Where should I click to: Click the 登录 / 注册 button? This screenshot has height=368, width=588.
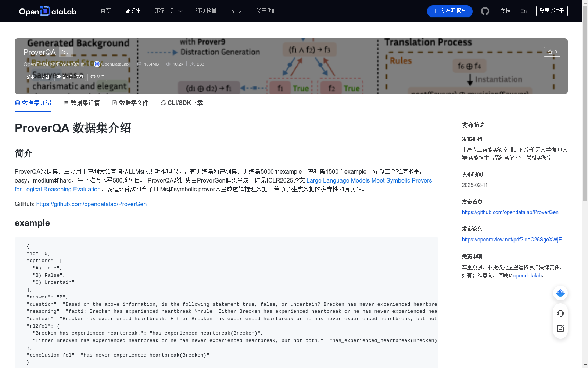[552, 11]
